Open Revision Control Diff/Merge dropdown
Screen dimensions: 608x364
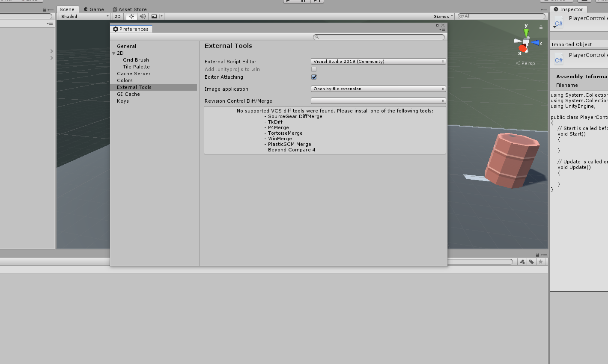tap(379, 101)
